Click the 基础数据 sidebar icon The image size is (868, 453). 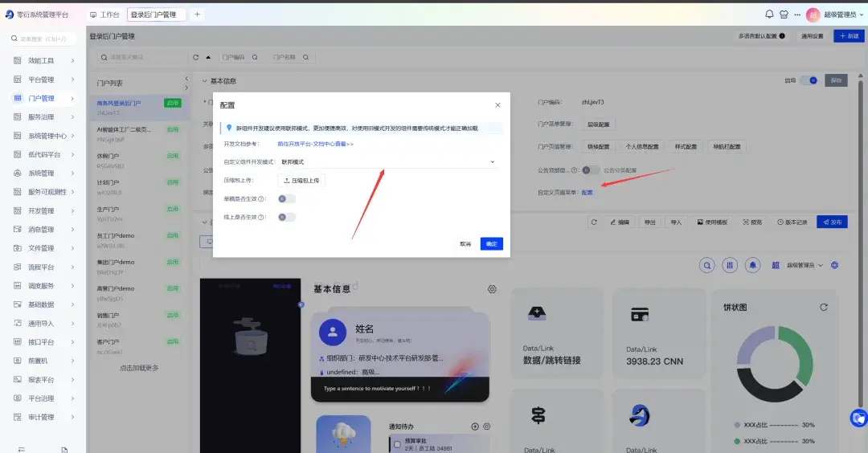tap(17, 304)
